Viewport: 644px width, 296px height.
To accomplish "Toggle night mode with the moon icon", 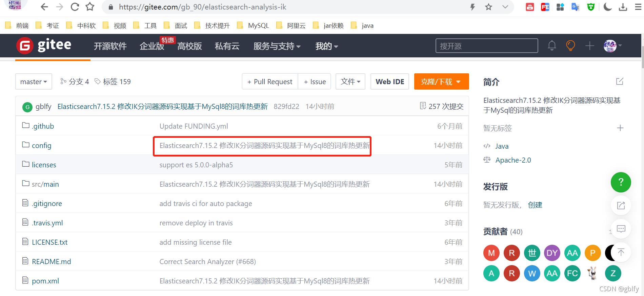I will [607, 7].
